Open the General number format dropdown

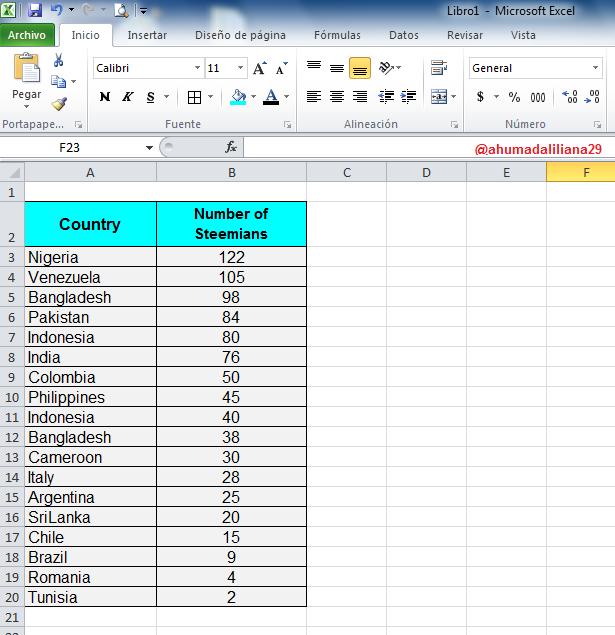coord(595,68)
